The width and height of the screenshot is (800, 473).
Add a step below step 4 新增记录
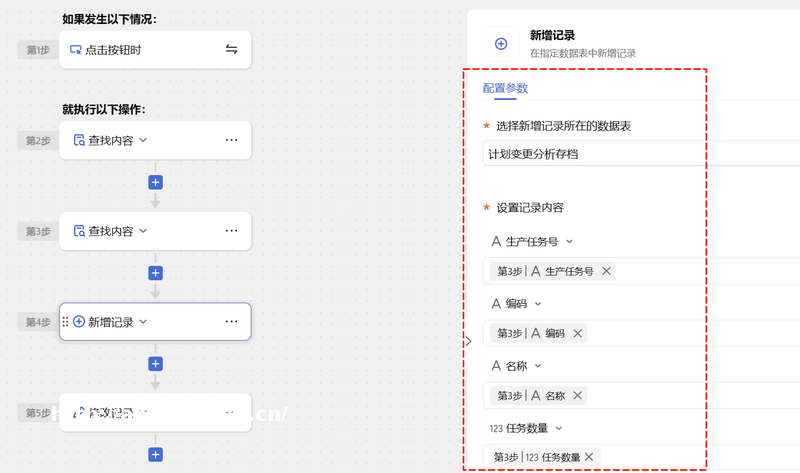(x=155, y=363)
